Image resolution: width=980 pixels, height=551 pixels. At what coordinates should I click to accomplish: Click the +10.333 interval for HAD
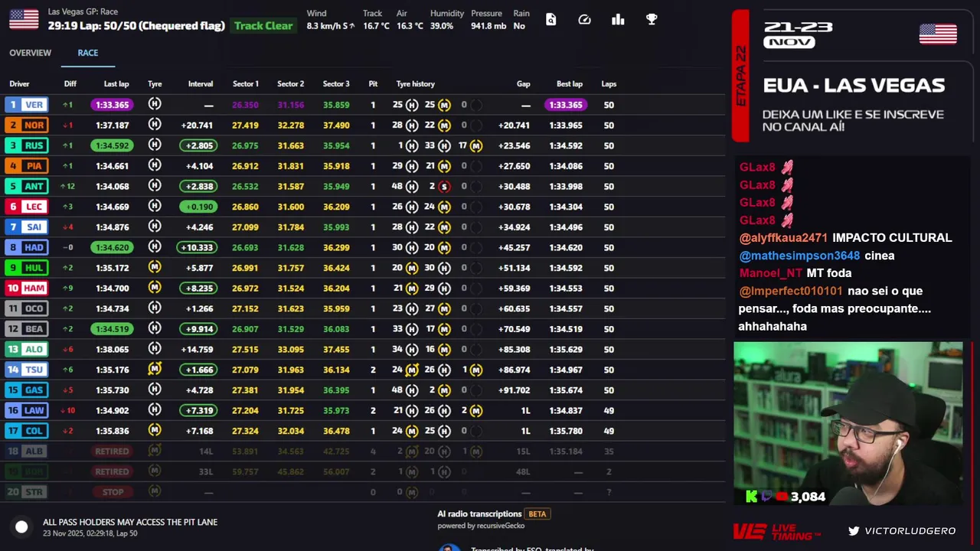pyautogui.click(x=196, y=247)
